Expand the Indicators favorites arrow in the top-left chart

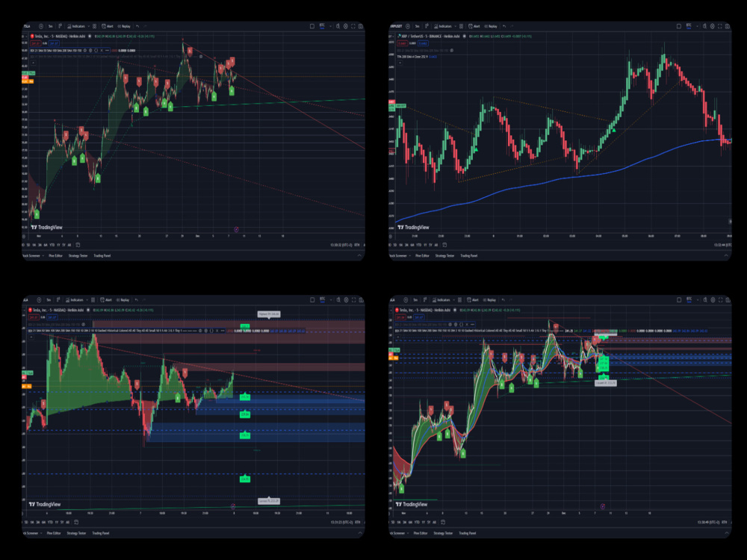(x=89, y=26)
